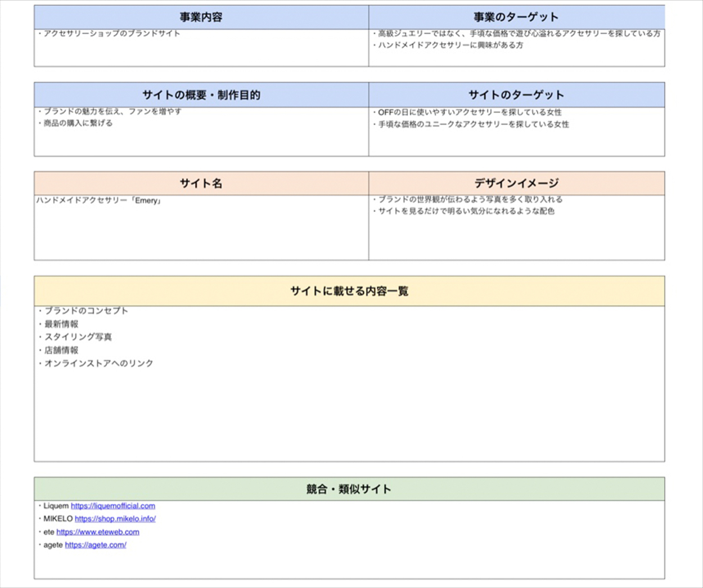Open the liquemofficial.com link
This screenshot has height=588, width=703.
click(112, 506)
